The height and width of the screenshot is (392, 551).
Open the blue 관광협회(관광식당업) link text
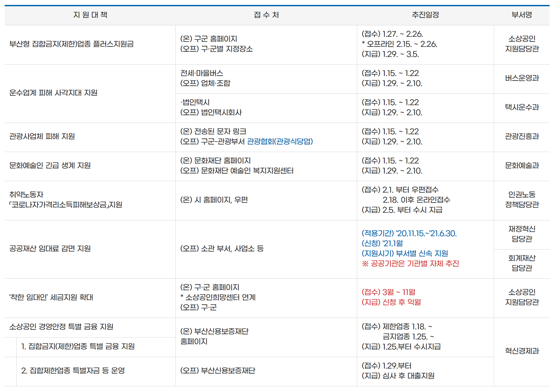point(280,141)
